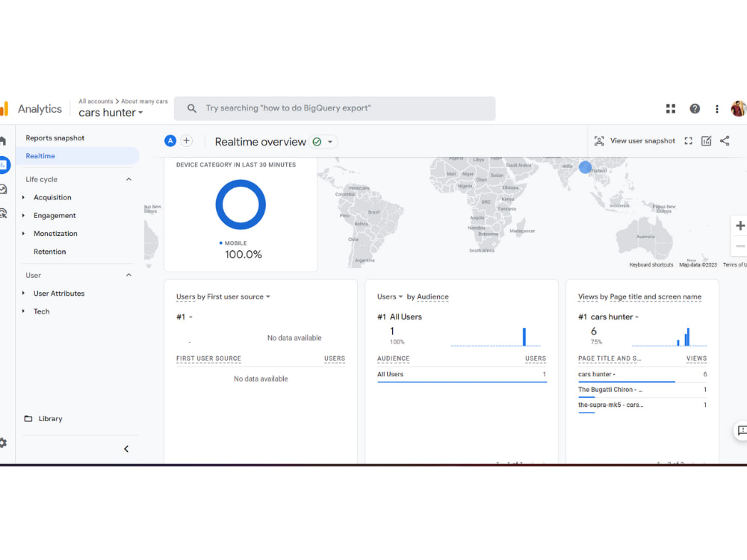This screenshot has width=747, height=560.
Task: Click the green report status check icon
Action: click(317, 141)
